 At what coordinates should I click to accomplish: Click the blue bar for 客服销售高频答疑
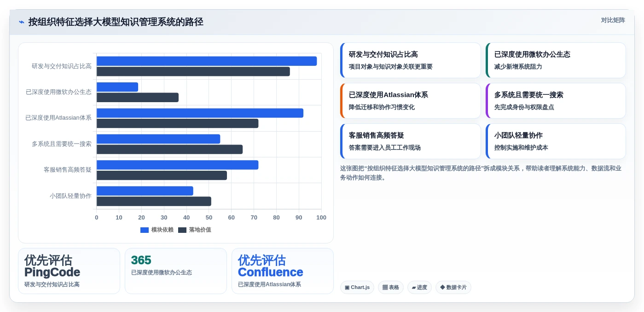(x=177, y=165)
